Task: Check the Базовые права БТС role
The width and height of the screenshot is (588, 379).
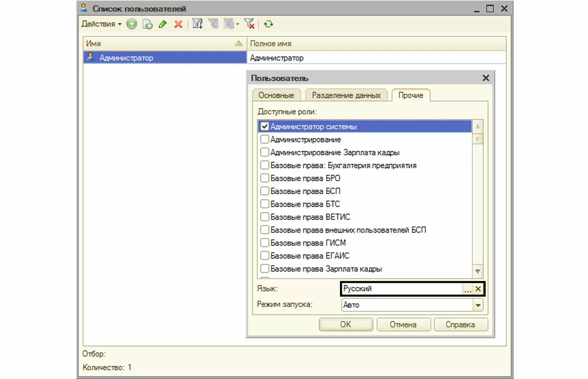Action: (265, 204)
